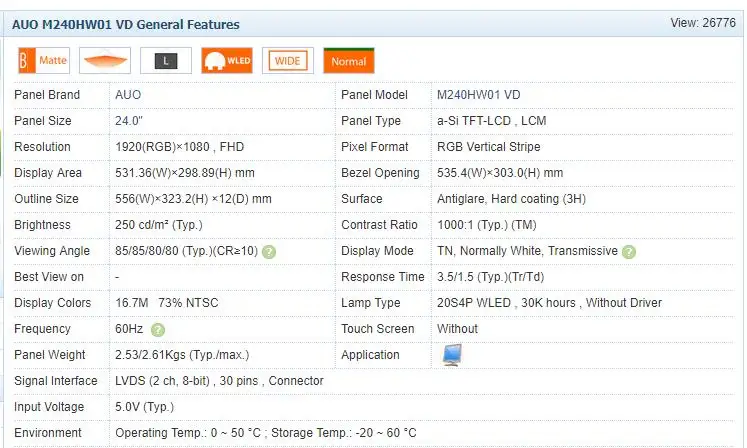Click the 2.53/2.61Kgs panel weight value

[x=182, y=355]
